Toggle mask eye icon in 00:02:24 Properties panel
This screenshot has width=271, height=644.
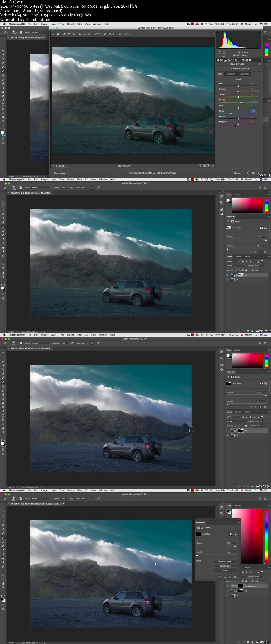(x=260, y=252)
